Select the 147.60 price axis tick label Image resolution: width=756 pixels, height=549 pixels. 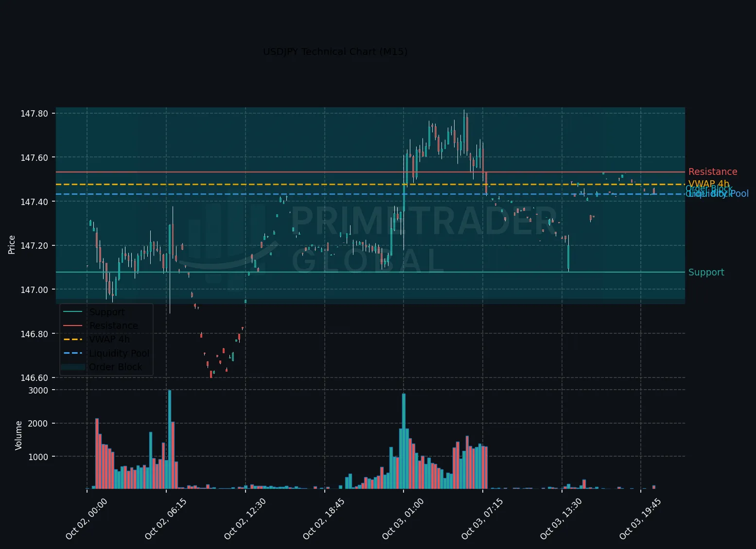click(x=34, y=157)
